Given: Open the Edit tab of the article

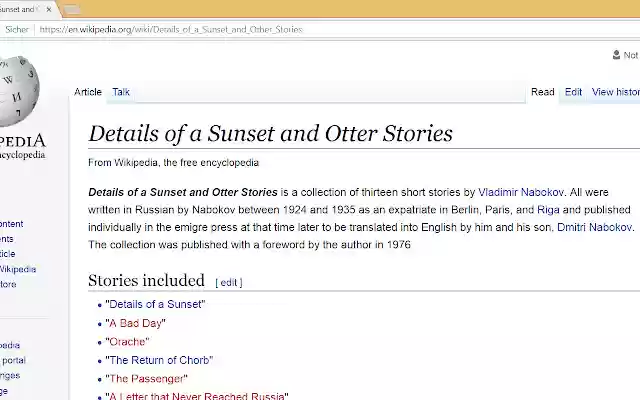Looking at the screenshot, I should tap(573, 92).
